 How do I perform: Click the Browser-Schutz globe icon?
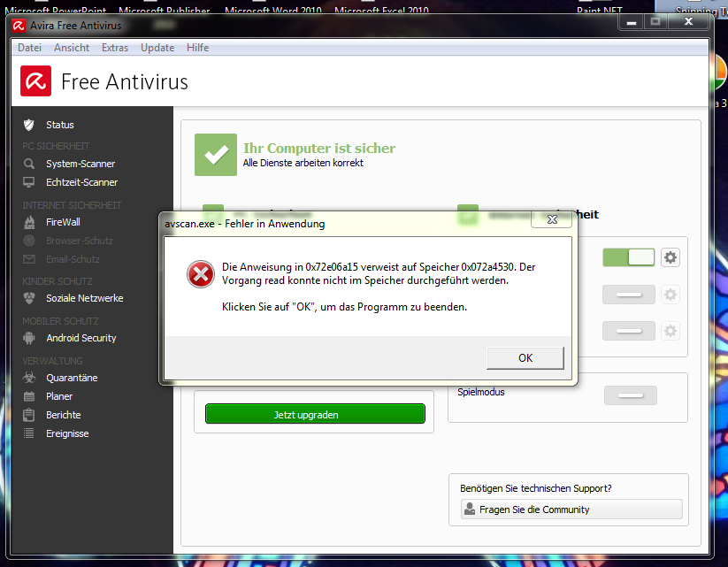click(29, 241)
